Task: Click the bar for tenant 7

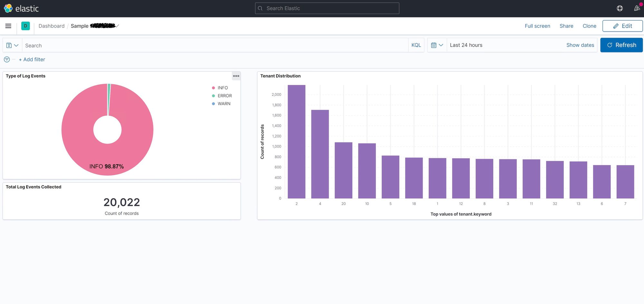Action: click(625, 182)
